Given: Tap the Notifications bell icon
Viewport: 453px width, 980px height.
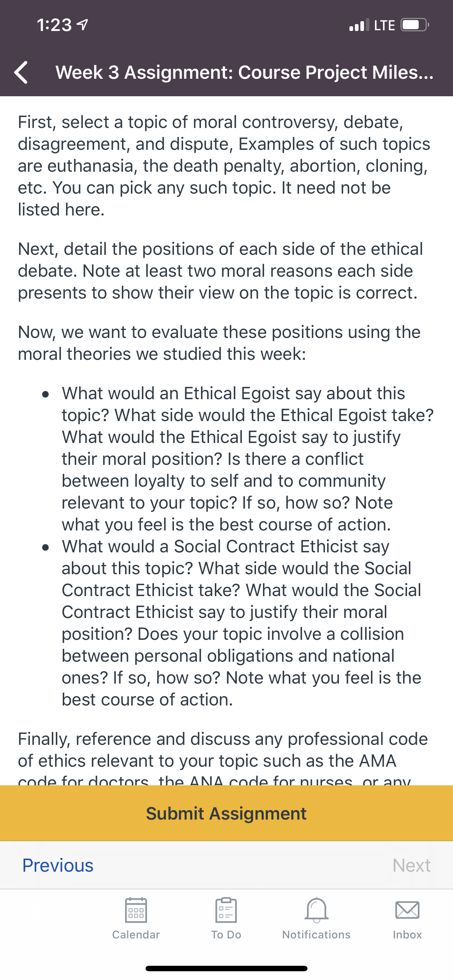Looking at the screenshot, I should coord(316,910).
